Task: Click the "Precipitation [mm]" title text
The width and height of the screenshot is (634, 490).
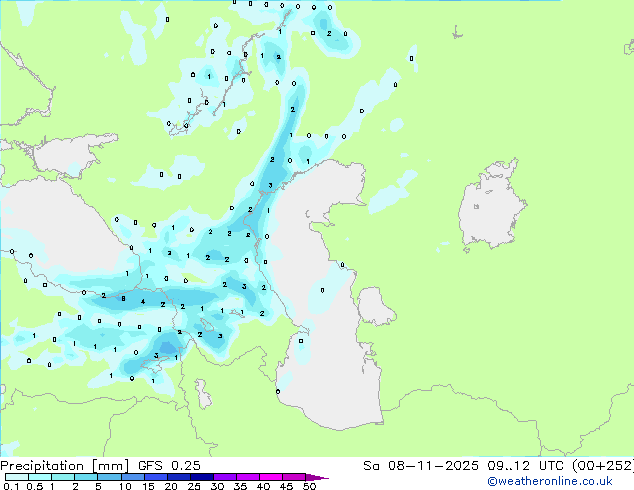Action: coord(65,466)
